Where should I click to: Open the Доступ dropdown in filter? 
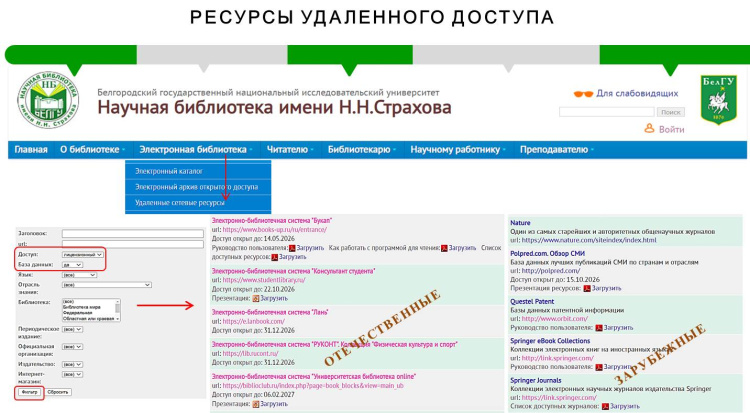[83, 255]
